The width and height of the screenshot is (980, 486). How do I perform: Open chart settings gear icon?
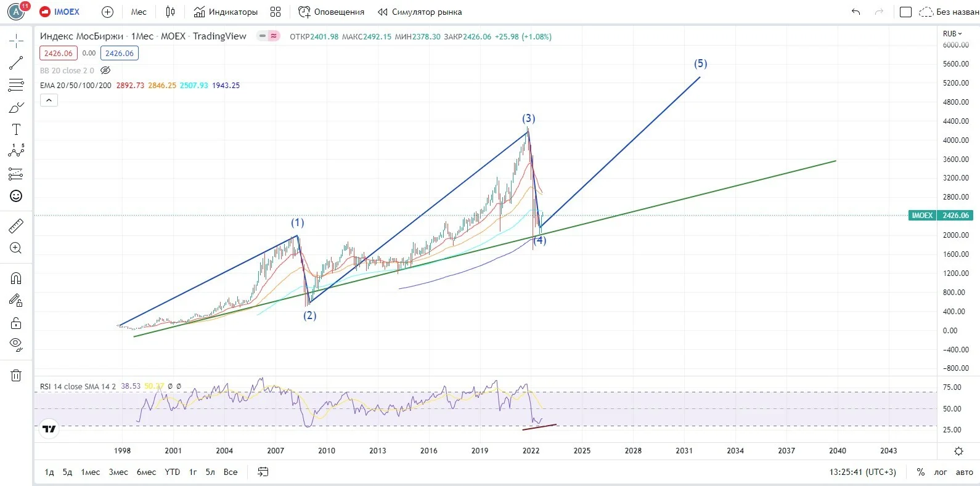click(x=958, y=451)
